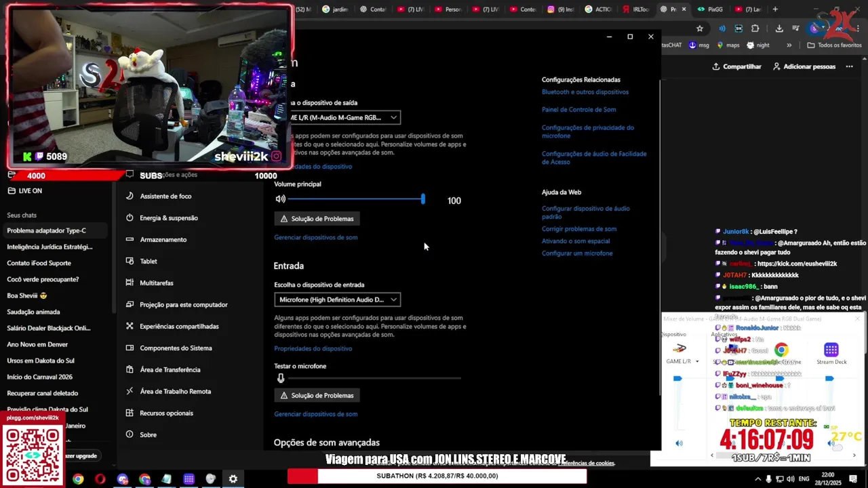Screen dimensions: 868x488
Task: Click the Área de Transferência clipboard icon
Action: (130, 369)
